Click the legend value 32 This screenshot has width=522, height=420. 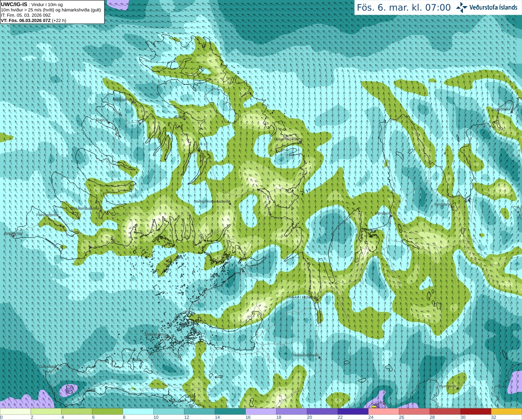tap(493, 417)
